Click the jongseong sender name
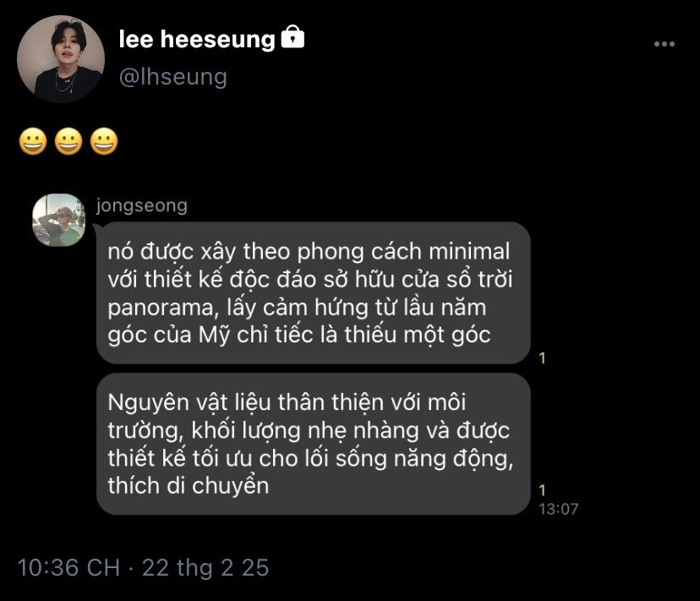This screenshot has height=601, width=700. [142, 205]
